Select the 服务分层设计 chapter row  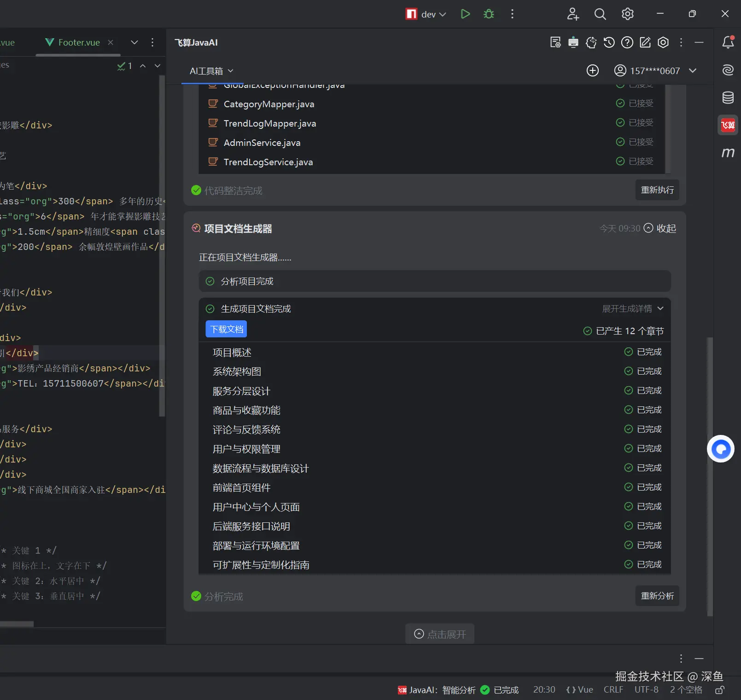pos(435,391)
